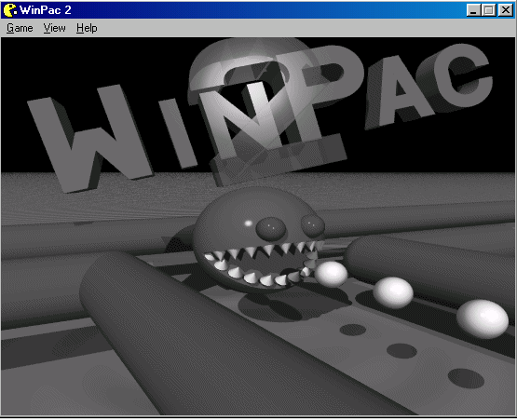Click the WinPac splash screen image
517x420 pixels.
[x=258, y=226]
